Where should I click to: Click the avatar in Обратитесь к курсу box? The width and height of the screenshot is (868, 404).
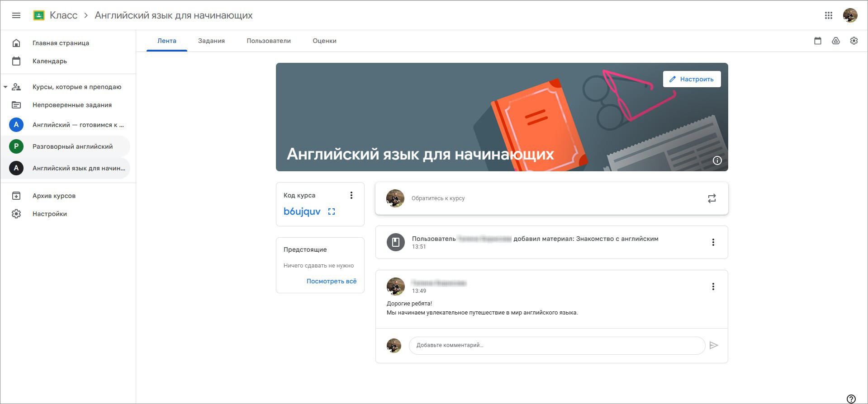395,198
